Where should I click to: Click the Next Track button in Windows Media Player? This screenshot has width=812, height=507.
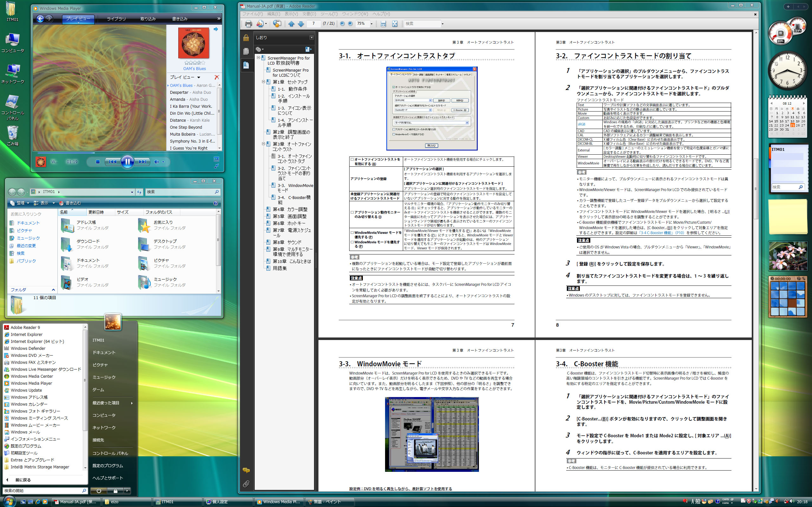tap(141, 162)
